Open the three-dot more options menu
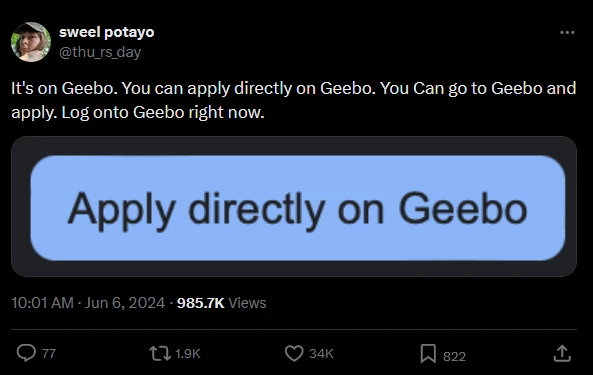This screenshot has height=375, width=593. (567, 33)
